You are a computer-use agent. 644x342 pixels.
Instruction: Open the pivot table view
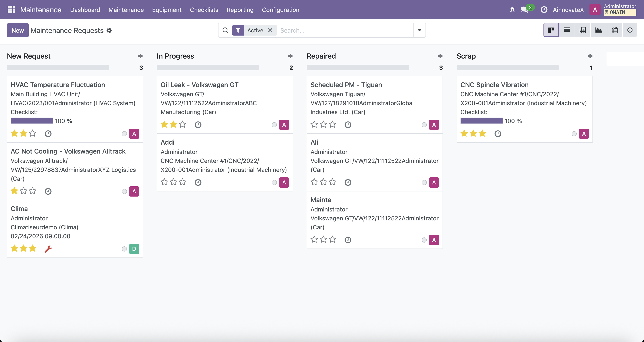[582, 30]
